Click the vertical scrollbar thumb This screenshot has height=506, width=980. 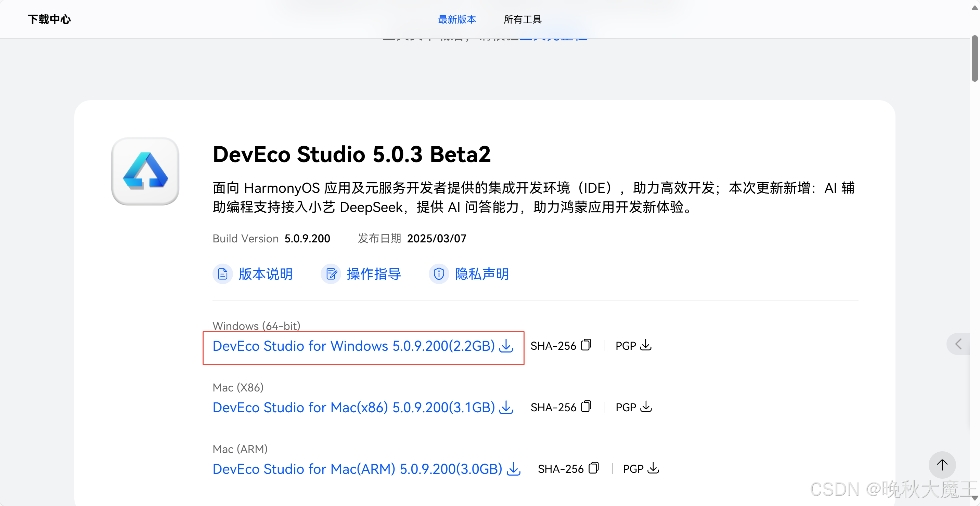pyautogui.click(x=974, y=58)
